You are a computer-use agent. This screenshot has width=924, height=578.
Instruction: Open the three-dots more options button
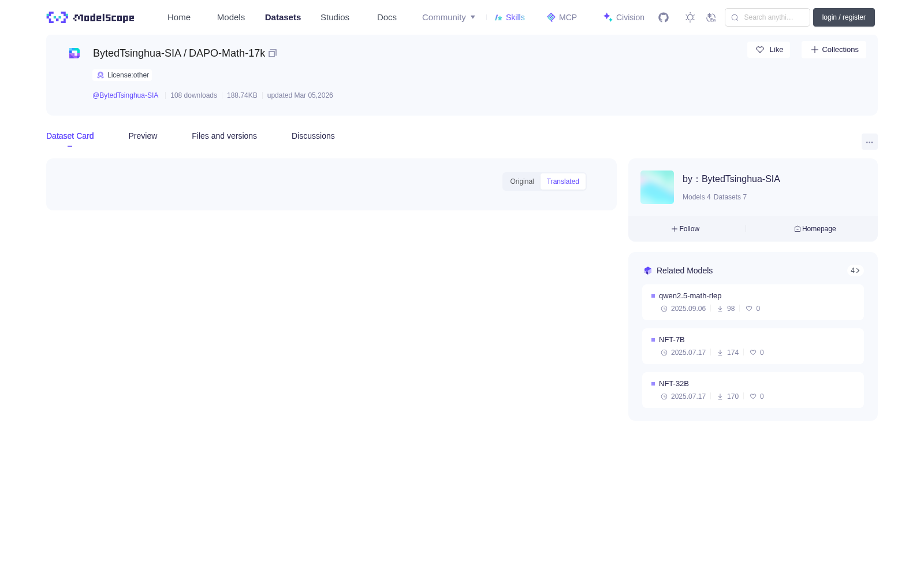(869, 142)
